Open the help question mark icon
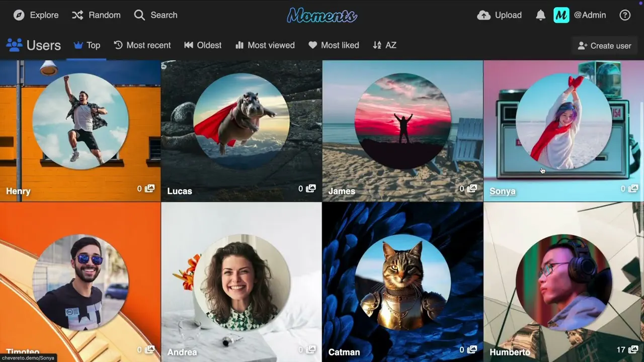644x362 pixels. click(625, 15)
